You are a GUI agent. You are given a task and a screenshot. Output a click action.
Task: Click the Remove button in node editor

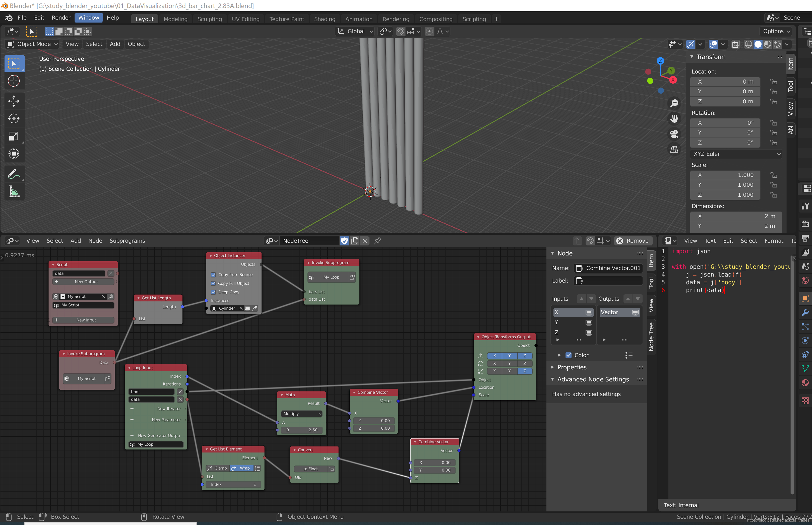tap(633, 241)
